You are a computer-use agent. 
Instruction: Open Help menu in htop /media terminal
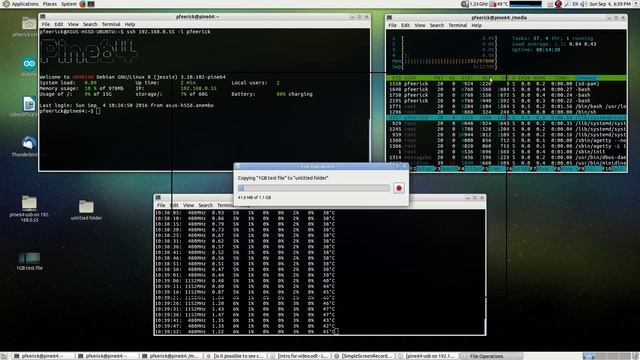pos(476,25)
